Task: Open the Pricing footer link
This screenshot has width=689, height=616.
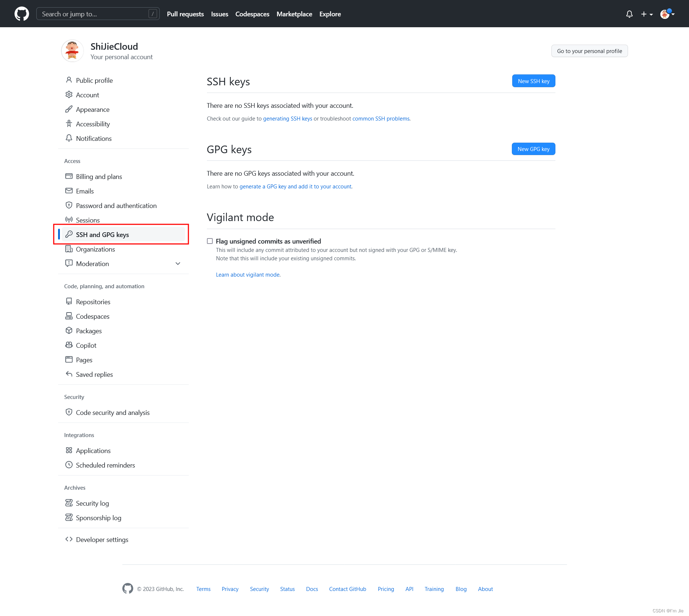Action: [386, 589]
